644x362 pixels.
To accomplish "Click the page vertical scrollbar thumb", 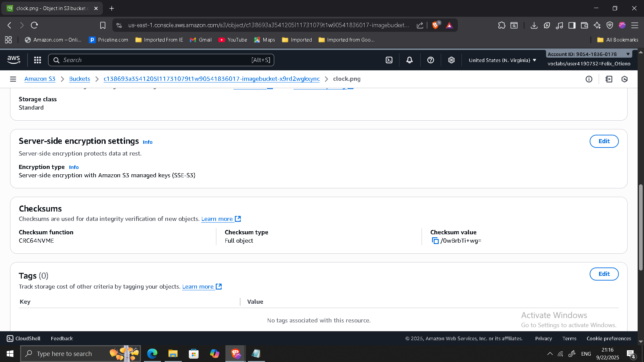I will point(641,228).
